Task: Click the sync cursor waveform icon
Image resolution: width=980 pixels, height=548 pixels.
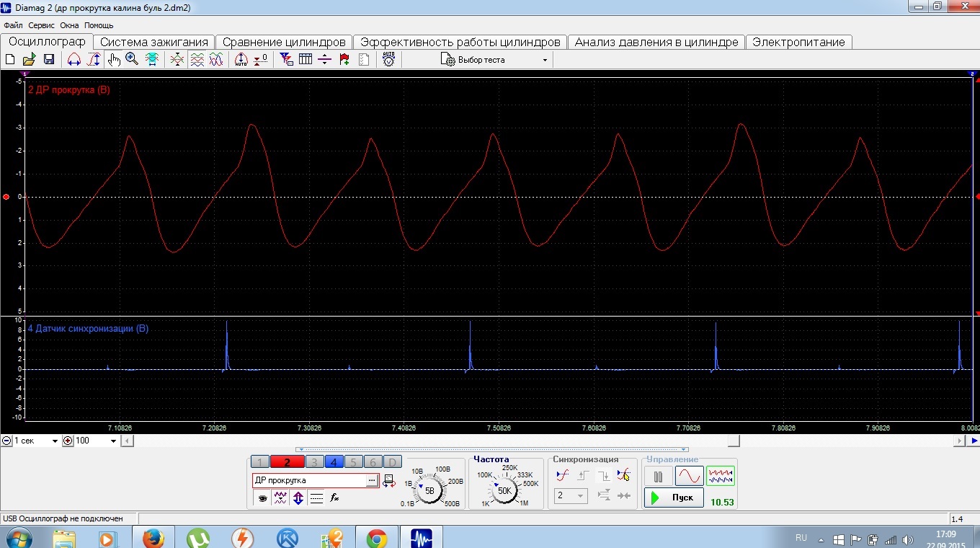Action: coord(623,475)
